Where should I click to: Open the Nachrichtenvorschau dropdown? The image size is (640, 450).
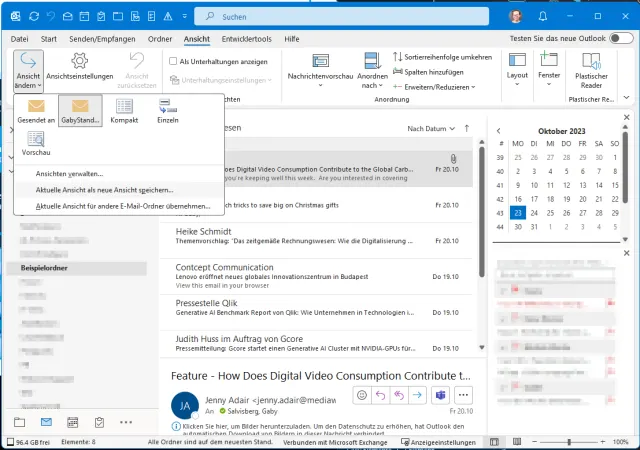coord(319,68)
